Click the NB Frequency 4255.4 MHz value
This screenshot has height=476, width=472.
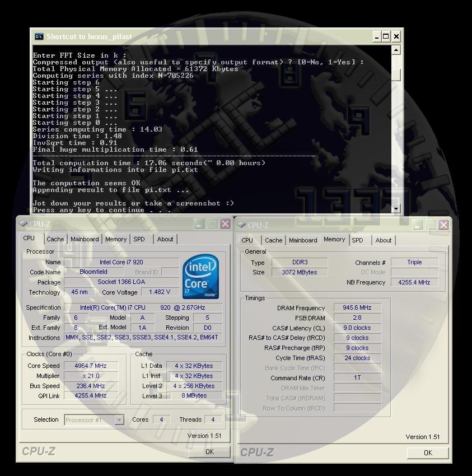click(415, 282)
